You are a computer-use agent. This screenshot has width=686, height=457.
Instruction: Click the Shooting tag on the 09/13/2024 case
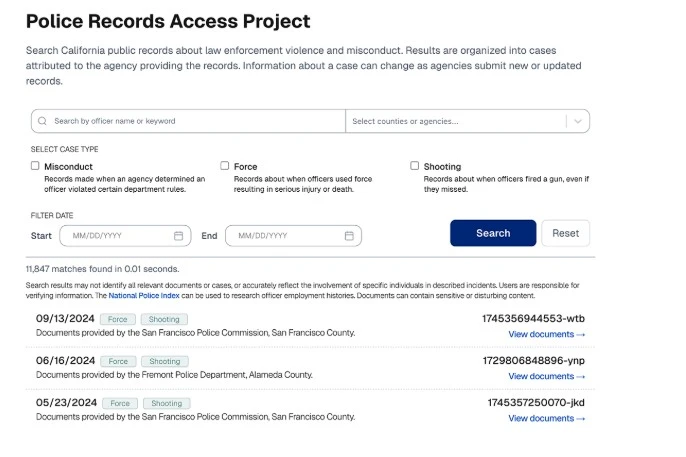pos(164,319)
